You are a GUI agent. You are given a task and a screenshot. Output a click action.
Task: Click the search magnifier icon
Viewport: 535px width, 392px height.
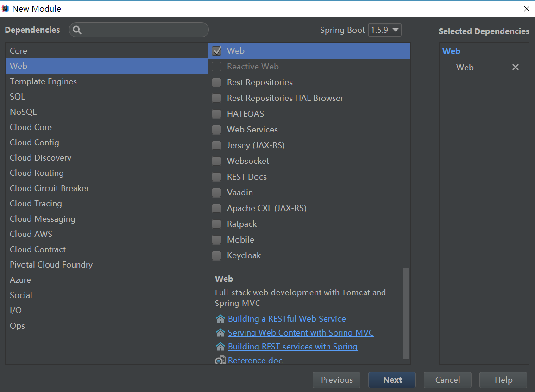77,30
